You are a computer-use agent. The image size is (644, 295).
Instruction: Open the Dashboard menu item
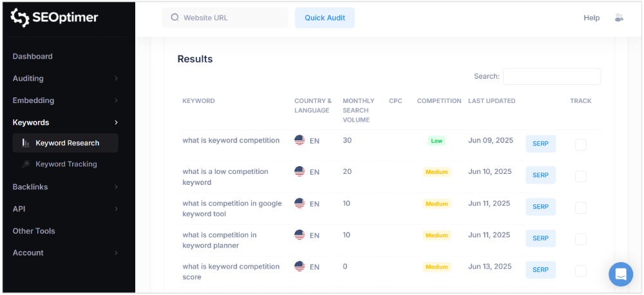click(33, 57)
